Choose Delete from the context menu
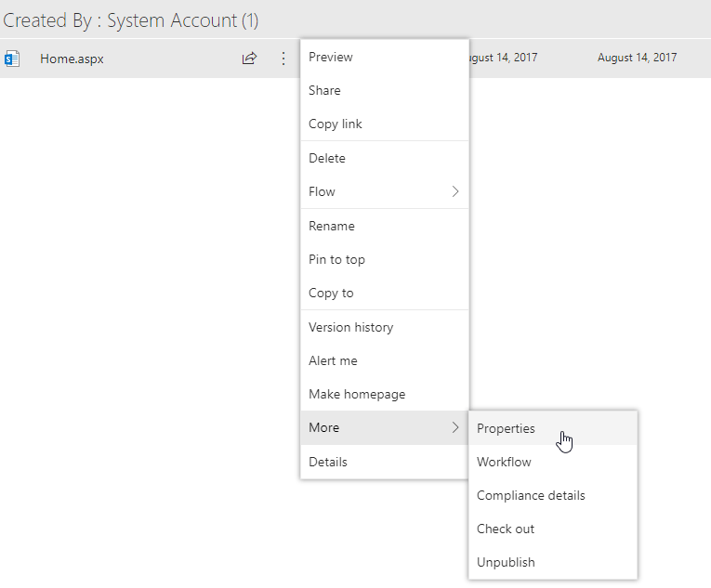 [327, 159]
